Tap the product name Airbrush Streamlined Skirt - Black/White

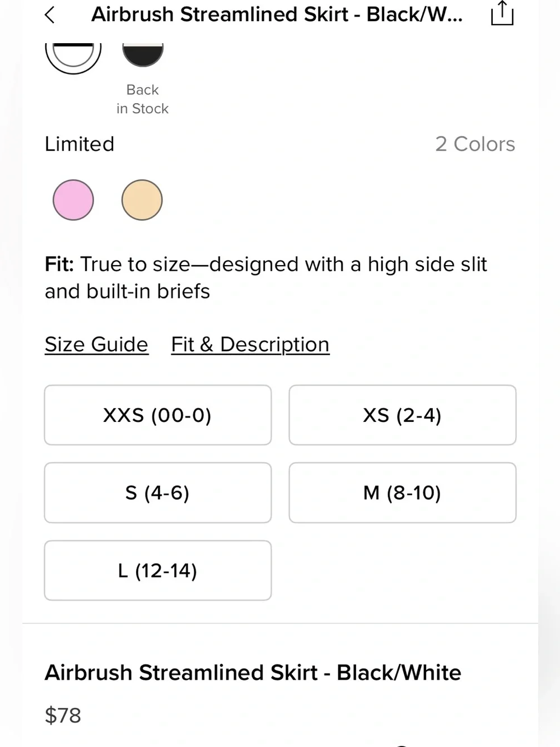(x=253, y=672)
